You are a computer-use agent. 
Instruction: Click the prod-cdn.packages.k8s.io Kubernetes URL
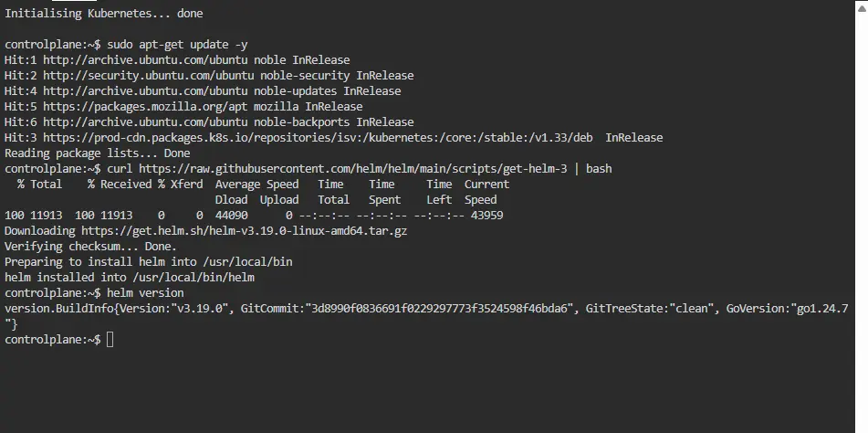coord(318,138)
